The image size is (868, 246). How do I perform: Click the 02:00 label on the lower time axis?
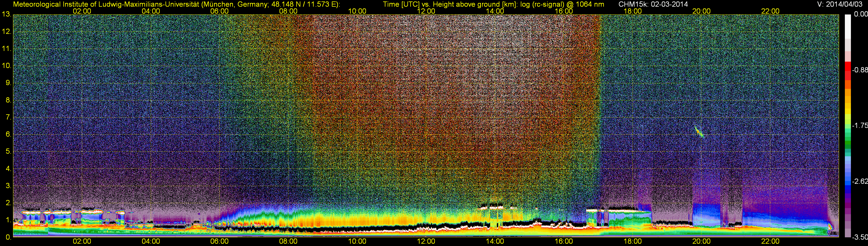[82, 241]
